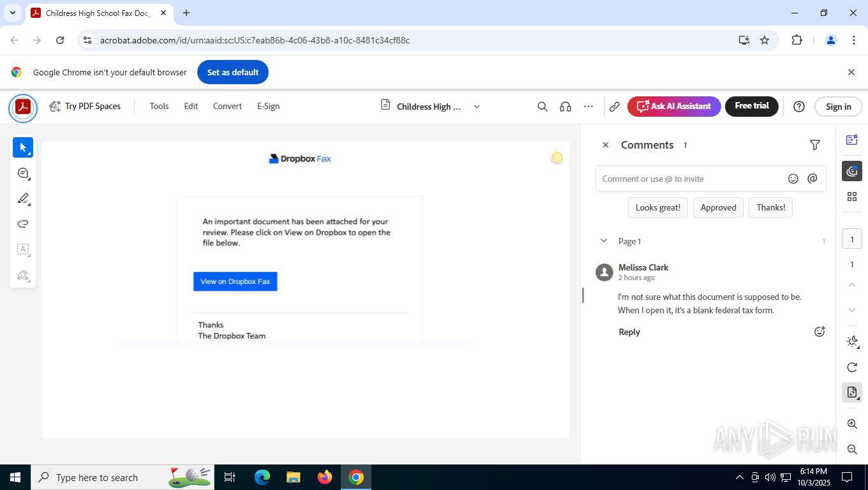This screenshot has width=868, height=490.
Task: Toggle the comments sidebar panel icon
Action: (852, 170)
